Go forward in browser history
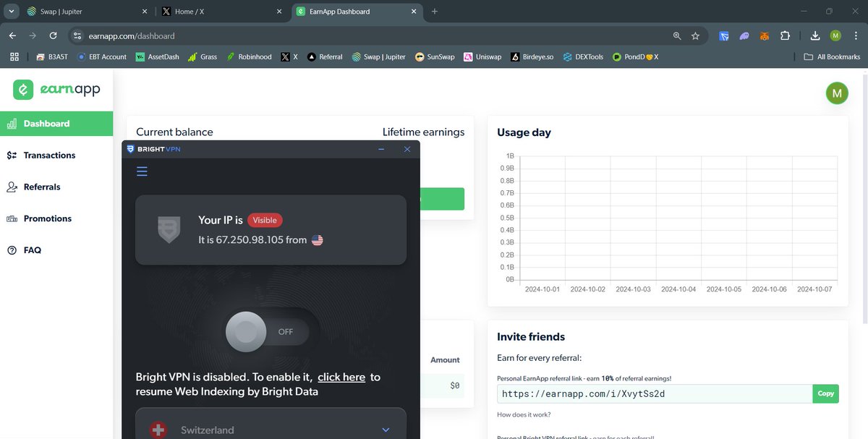 point(33,35)
